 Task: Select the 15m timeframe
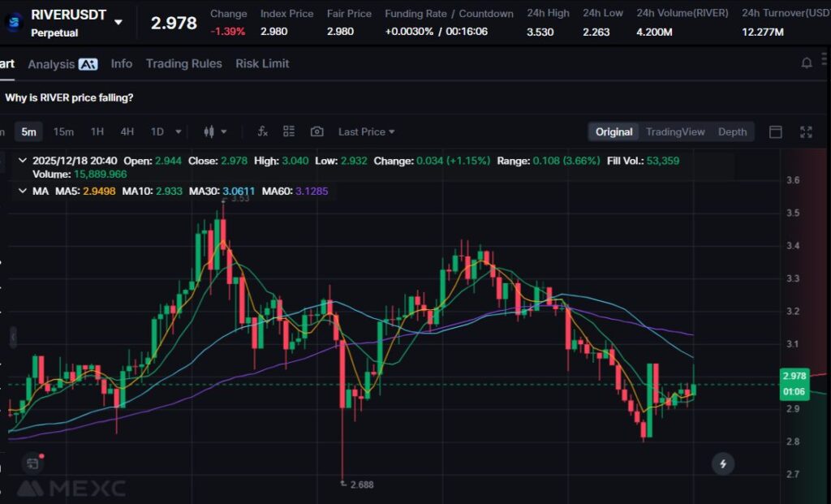pos(63,131)
